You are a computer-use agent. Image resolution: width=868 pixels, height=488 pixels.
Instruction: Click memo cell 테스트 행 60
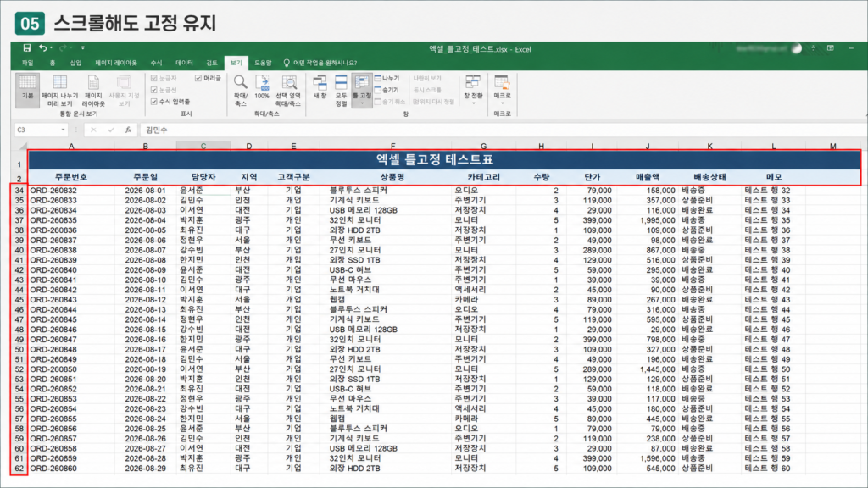click(x=773, y=468)
